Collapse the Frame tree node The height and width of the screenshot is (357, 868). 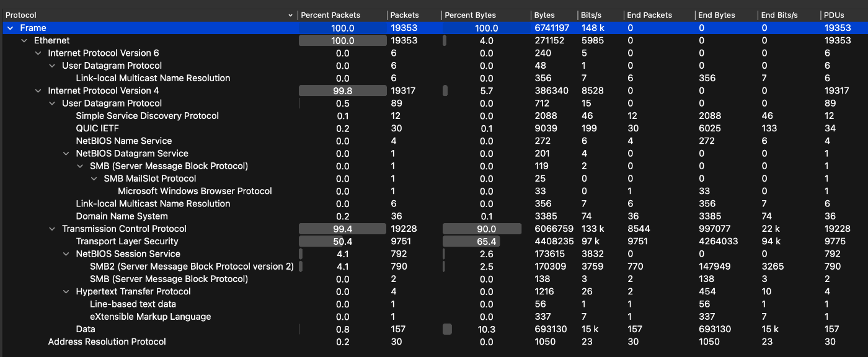coord(10,28)
